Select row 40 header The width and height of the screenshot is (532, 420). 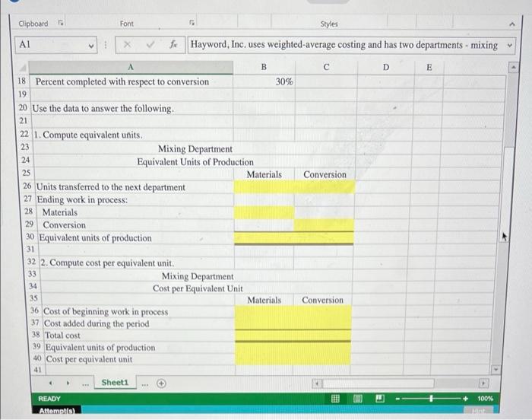pyautogui.click(x=37, y=358)
